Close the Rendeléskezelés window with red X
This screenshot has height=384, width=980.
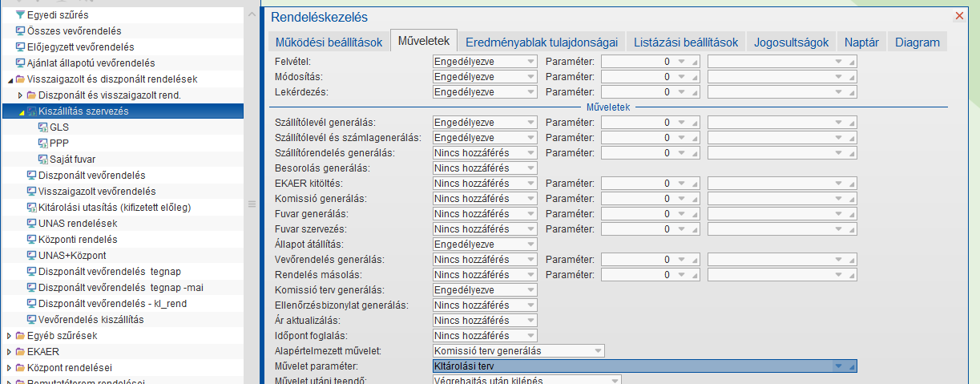[960, 15]
